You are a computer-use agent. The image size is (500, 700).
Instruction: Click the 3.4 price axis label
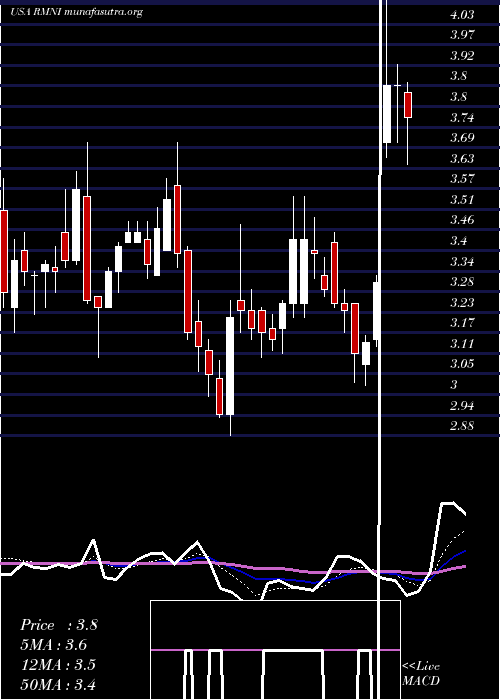click(x=458, y=241)
